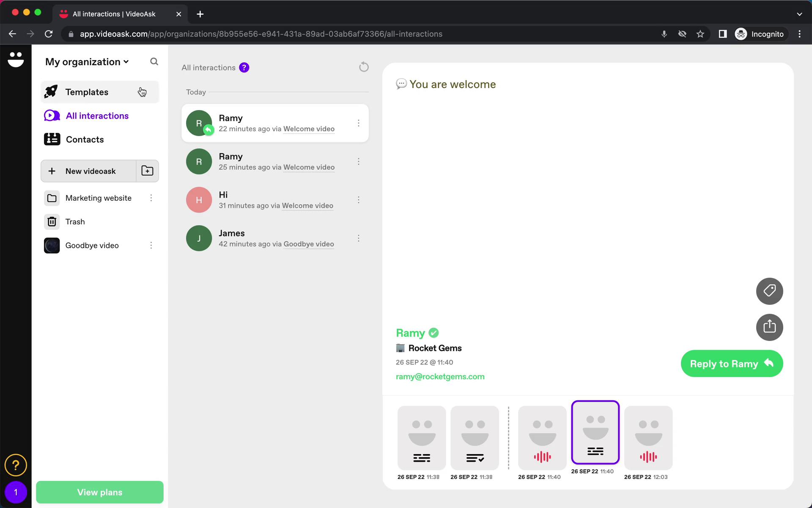The height and width of the screenshot is (508, 812).
Task: Toggle the notification badge showing 1
Action: [16, 491]
